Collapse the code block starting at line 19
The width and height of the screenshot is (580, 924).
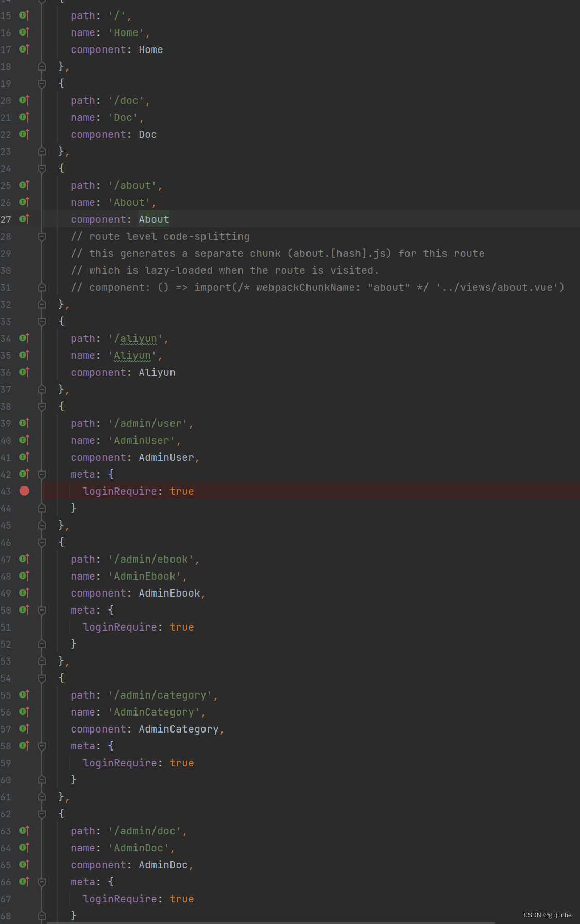(42, 83)
